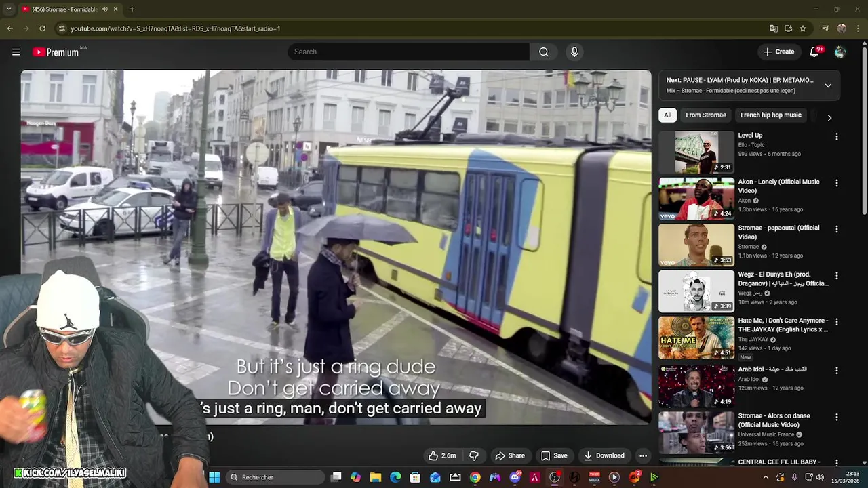Open the YouTube hamburger guide menu
This screenshot has height=488, width=868.
click(16, 52)
